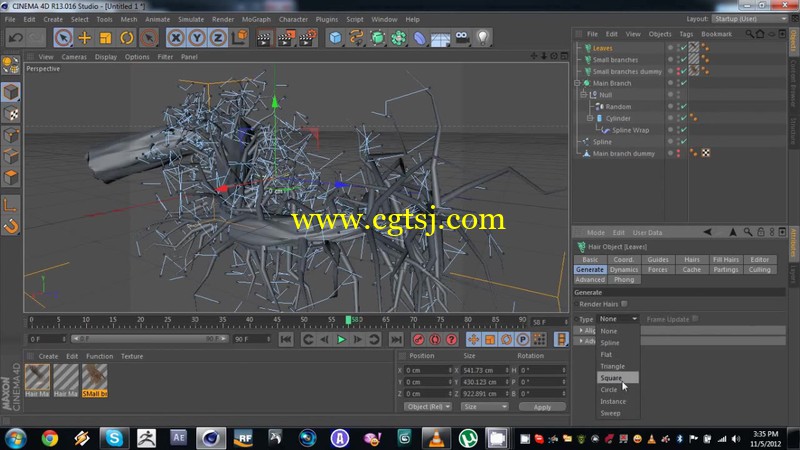Viewport: 800px width, 450px height.
Task: Add a light object icon
Action: [483, 38]
